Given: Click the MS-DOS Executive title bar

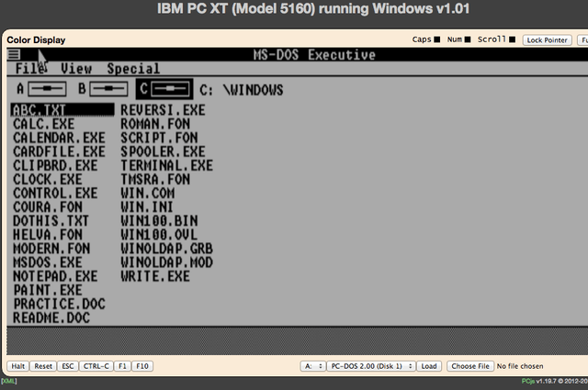Looking at the screenshot, I should (314, 55).
